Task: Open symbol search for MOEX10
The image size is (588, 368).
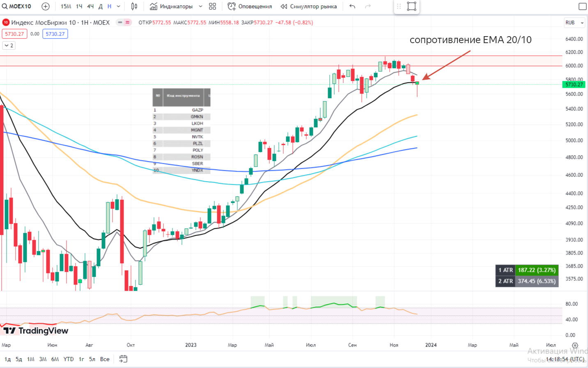Action: pyautogui.click(x=17, y=6)
